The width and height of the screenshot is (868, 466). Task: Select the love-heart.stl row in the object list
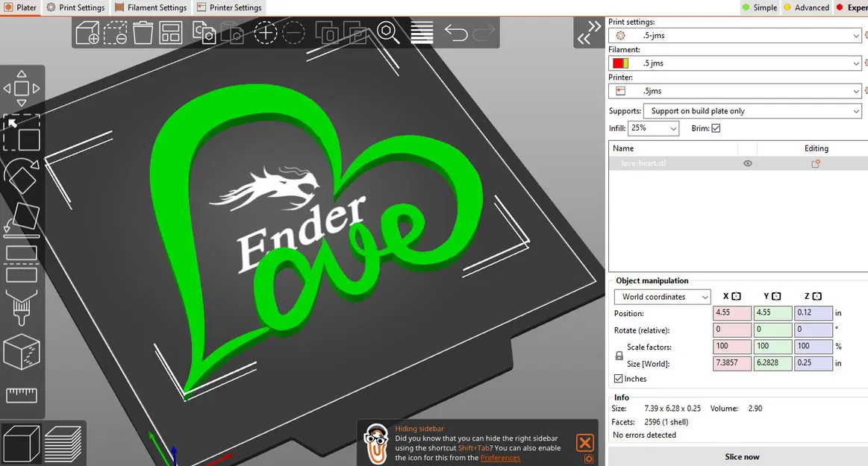click(x=738, y=163)
